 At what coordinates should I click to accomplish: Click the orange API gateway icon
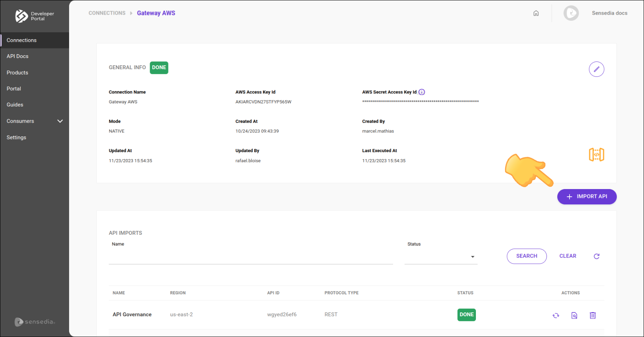click(x=596, y=154)
